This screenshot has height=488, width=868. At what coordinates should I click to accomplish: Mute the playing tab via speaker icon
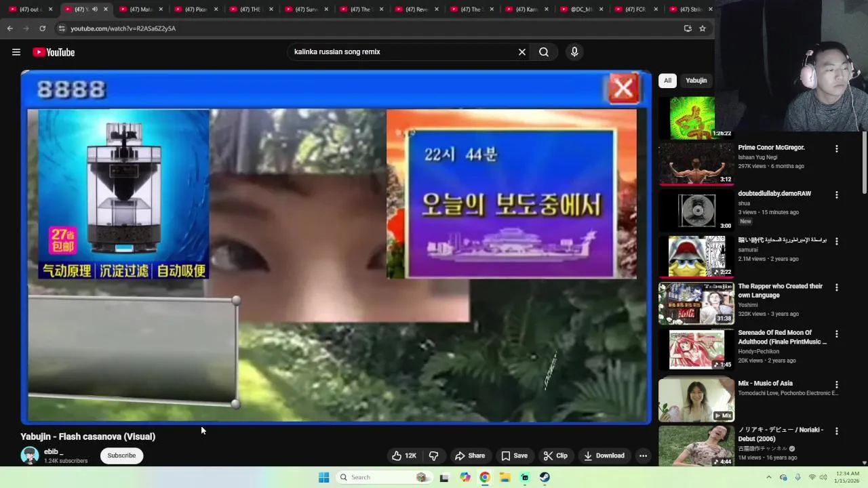click(x=94, y=9)
